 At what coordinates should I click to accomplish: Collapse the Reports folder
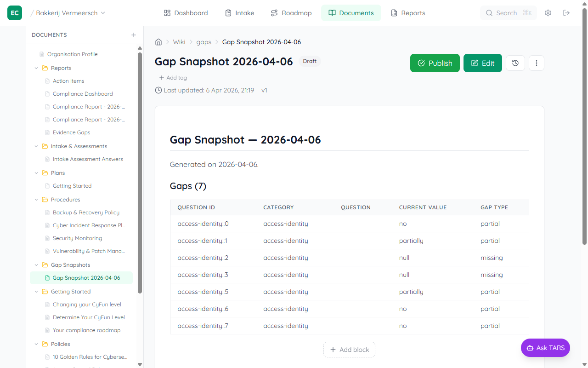(x=37, y=68)
